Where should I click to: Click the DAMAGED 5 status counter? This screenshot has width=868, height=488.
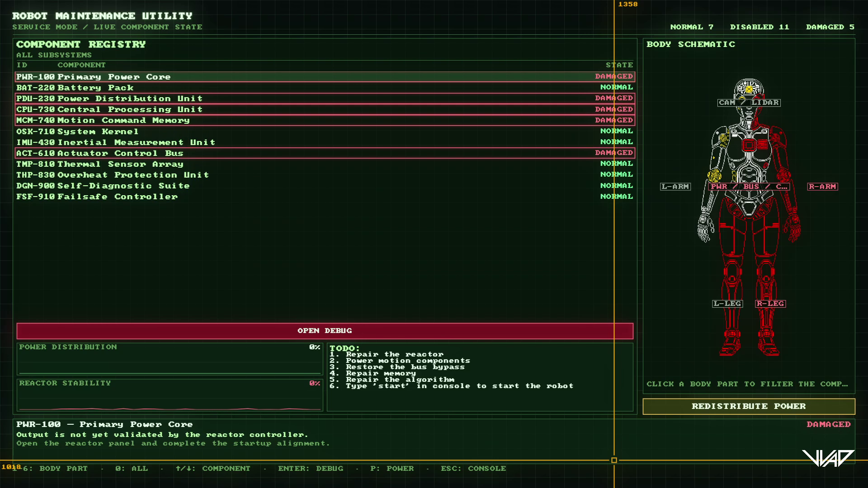click(830, 27)
